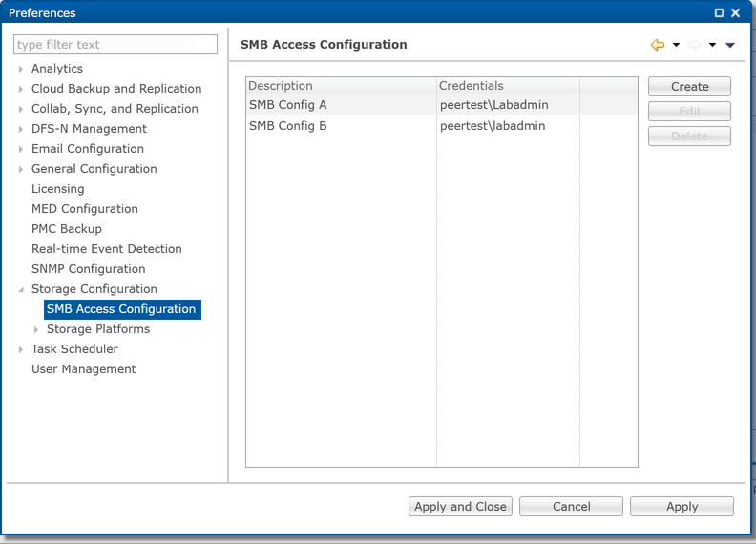
Task: Click the Cancel button
Action: [x=572, y=507]
